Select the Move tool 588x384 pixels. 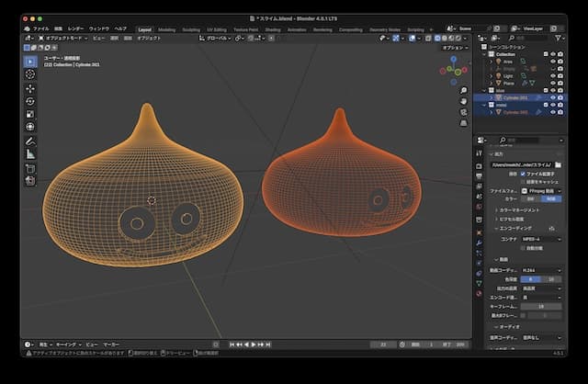pos(30,88)
